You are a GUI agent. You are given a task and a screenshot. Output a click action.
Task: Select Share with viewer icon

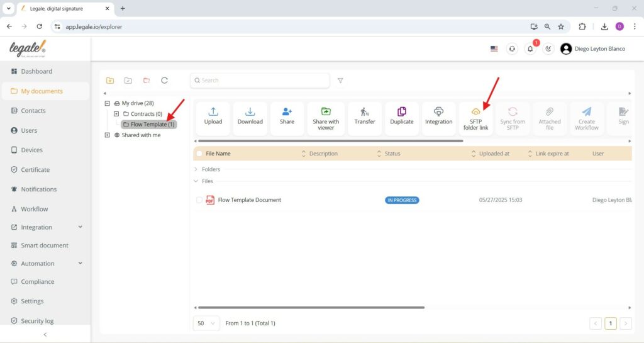tap(326, 112)
